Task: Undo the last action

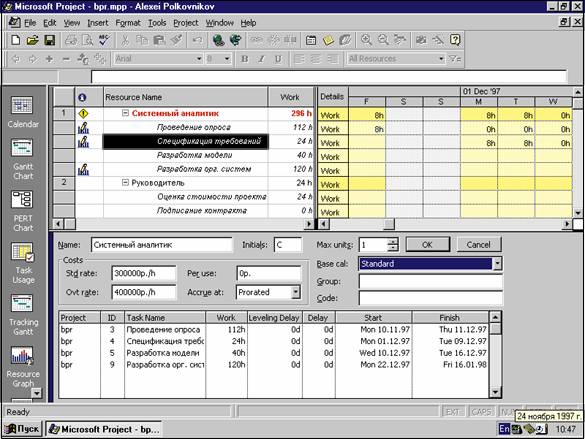Action: pos(197,40)
